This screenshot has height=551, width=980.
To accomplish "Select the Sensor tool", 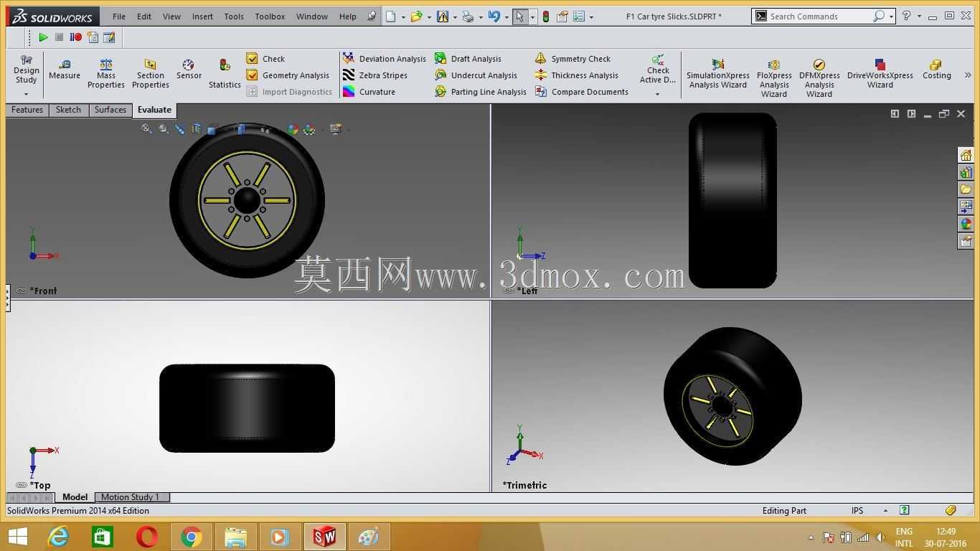I will (189, 70).
